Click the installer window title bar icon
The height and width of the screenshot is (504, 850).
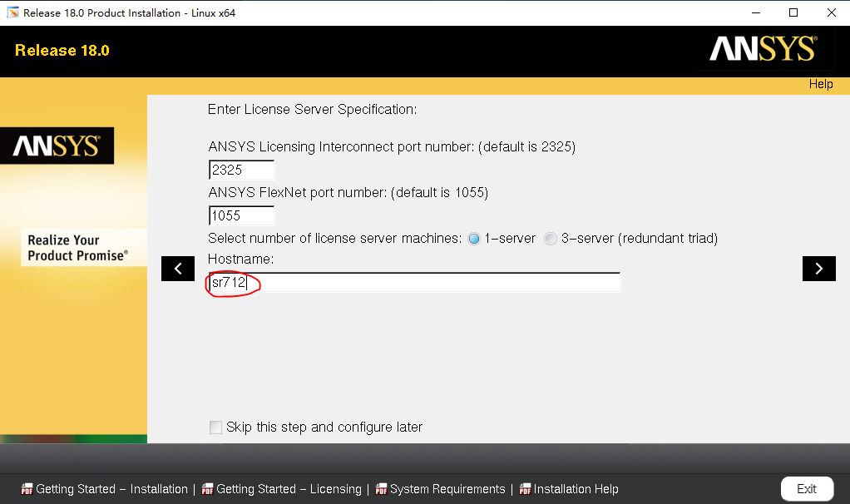point(12,12)
